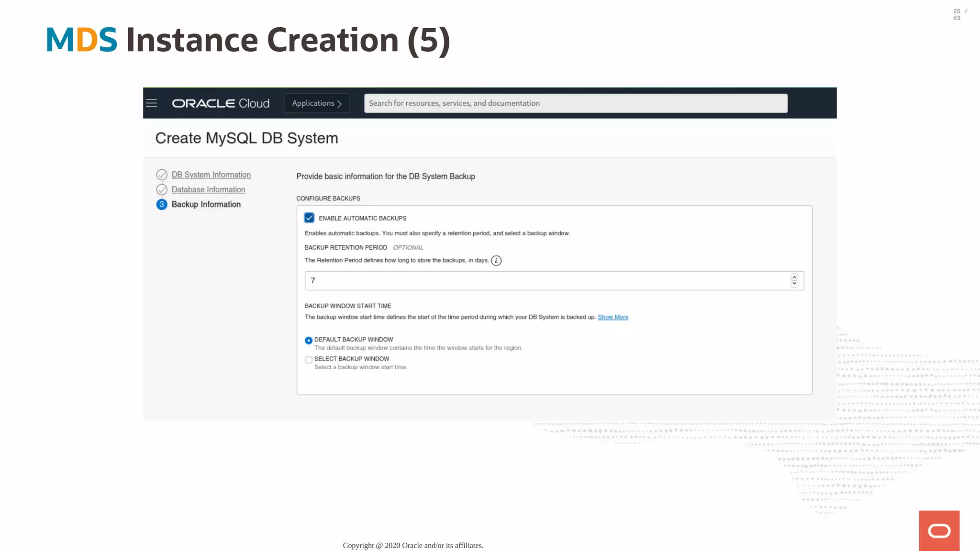Image resolution: width=980 pixels, height=551 pixels.
Task: Click the red Oracle logo badge
Action: pyautogui.click(x=939, y=530)
